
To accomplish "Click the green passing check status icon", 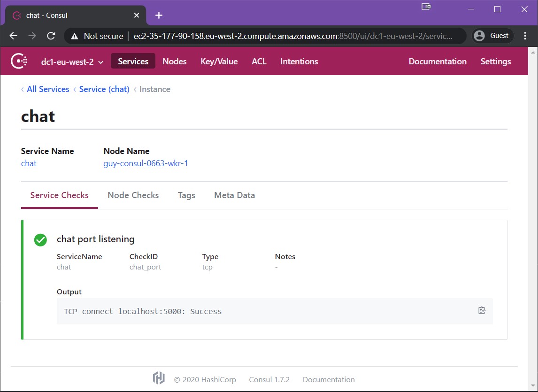I will click(x=40, y=240).
